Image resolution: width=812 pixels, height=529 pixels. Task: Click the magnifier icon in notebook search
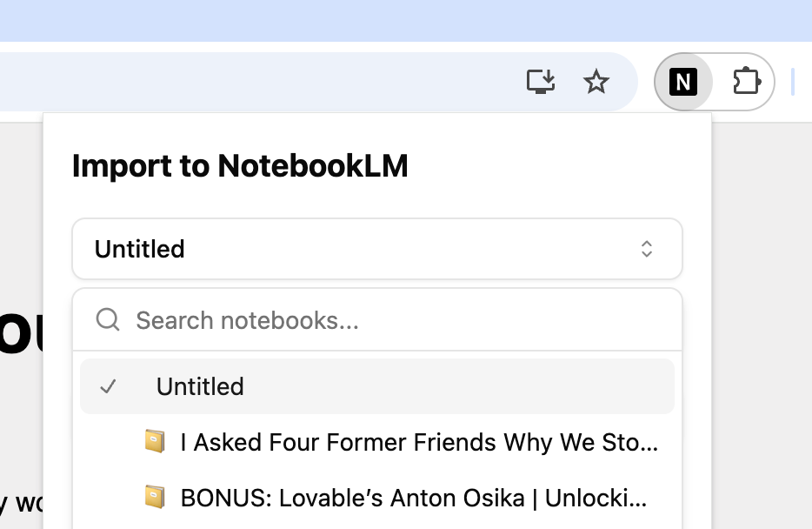coord(108,319)
